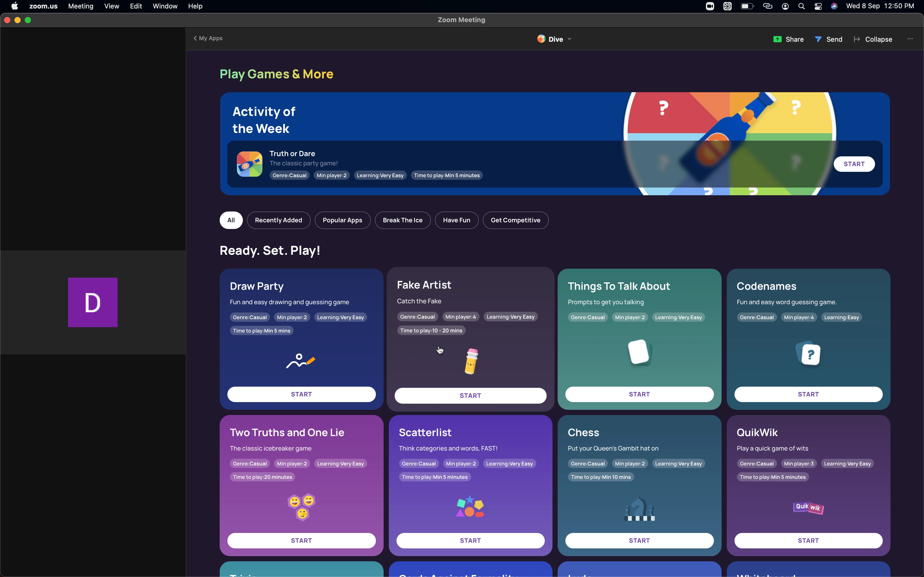Image resolution: width=924 pixels, height=577 pixels.
Task: Select the Break The Ice filter
Action: 402,220
